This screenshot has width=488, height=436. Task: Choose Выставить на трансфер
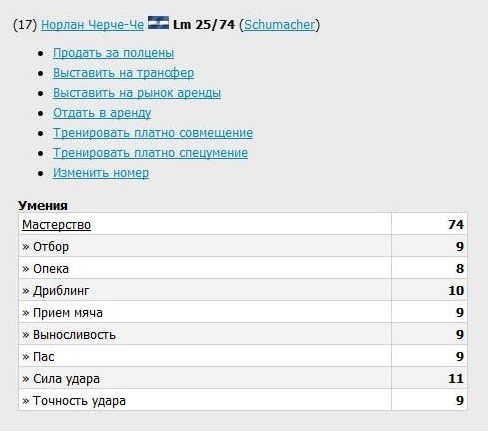click(123, 73)
